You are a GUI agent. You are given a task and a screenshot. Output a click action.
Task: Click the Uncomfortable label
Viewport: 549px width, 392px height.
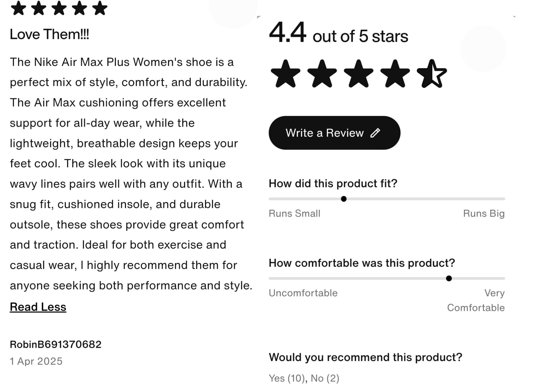coord(303,293)
